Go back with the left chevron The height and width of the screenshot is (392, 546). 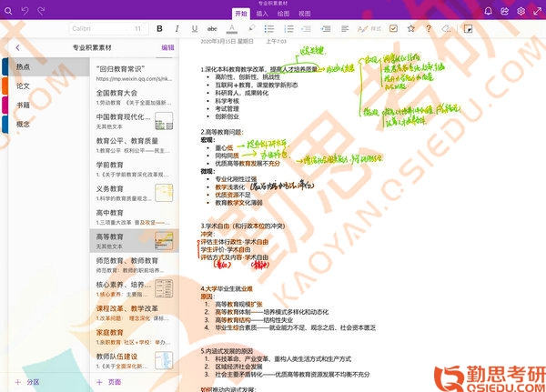(x=18, y=47)
